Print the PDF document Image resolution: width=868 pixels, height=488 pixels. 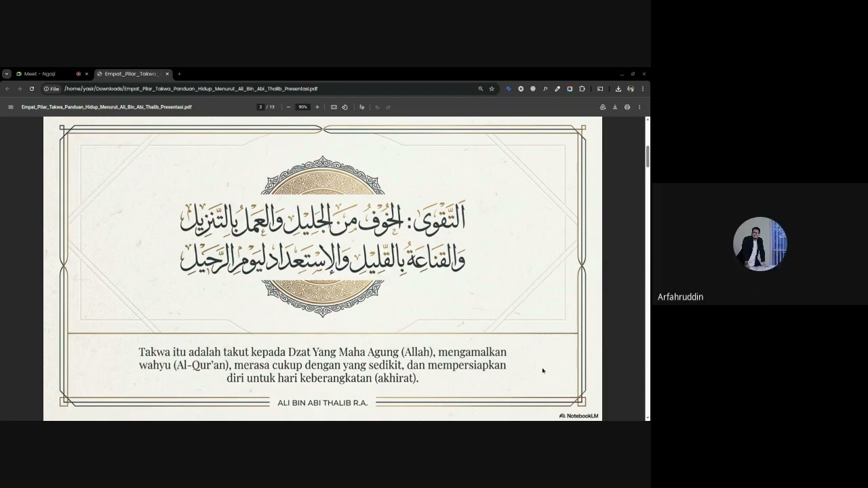627,107
